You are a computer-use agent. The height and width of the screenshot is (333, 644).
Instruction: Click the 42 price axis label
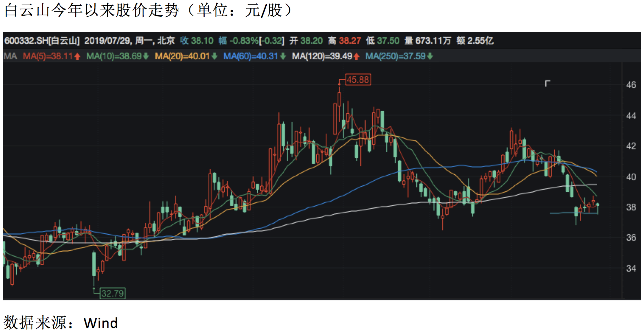tap(631, 146)
